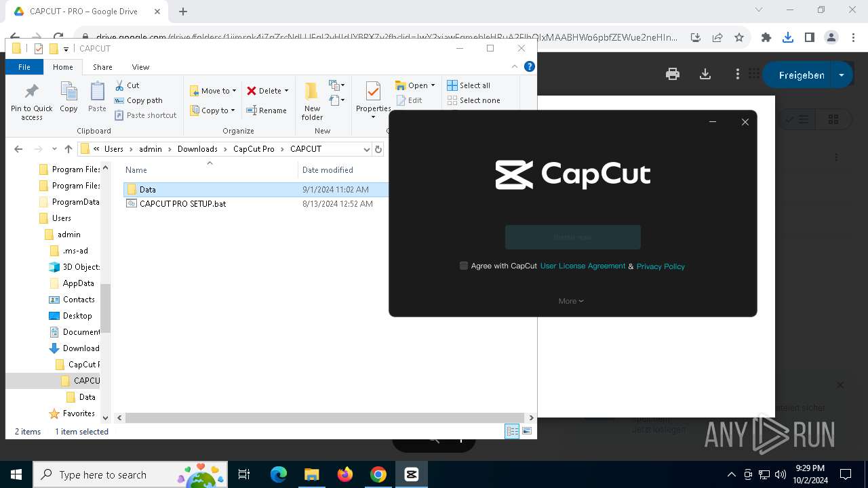Select admin folder in navigation tree
The width and height of the screenshot is (868, 488).
[62, 235]
